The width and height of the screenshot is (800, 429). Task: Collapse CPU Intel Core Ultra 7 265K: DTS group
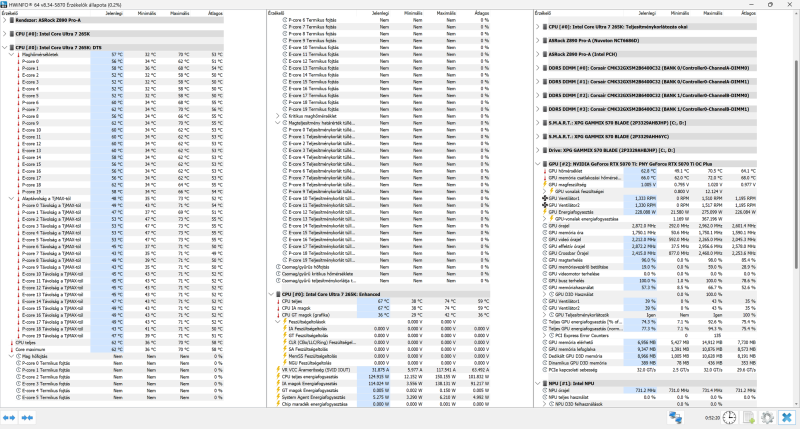5,47
